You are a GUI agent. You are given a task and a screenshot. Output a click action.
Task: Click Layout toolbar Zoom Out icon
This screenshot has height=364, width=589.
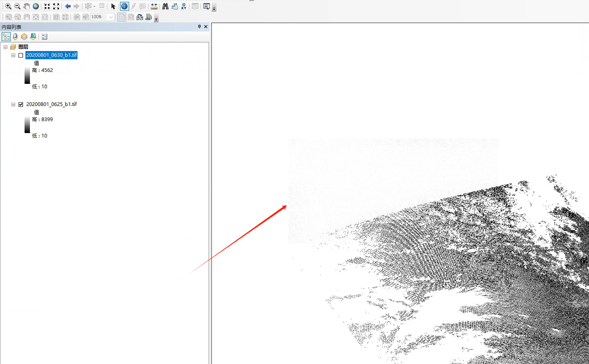click(x=18, y=17)
